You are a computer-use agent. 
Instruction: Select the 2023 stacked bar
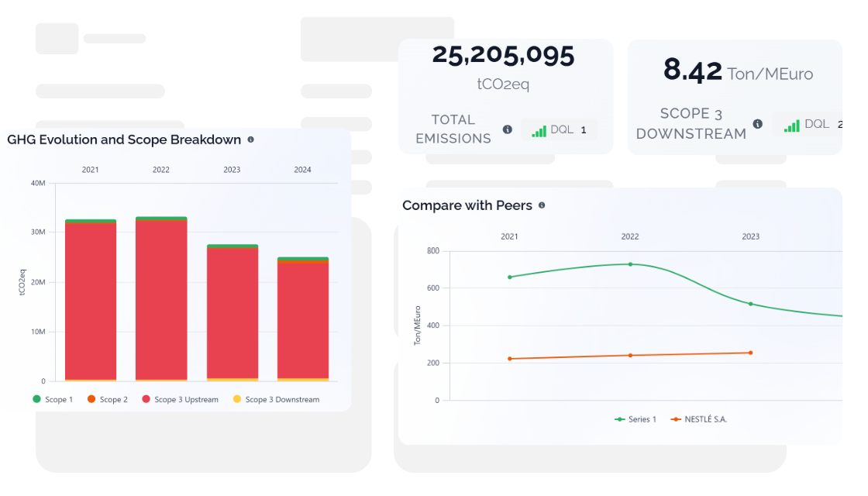(232, 313)
